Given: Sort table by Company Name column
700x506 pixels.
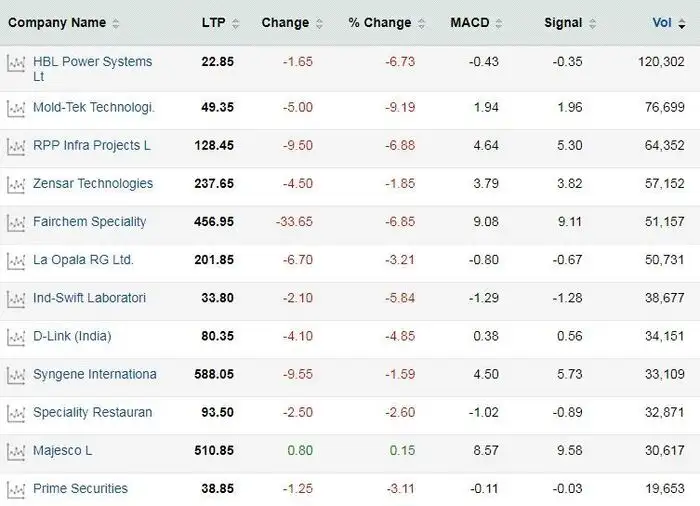Looking at the screenshot, I should (x=57, y=22).
